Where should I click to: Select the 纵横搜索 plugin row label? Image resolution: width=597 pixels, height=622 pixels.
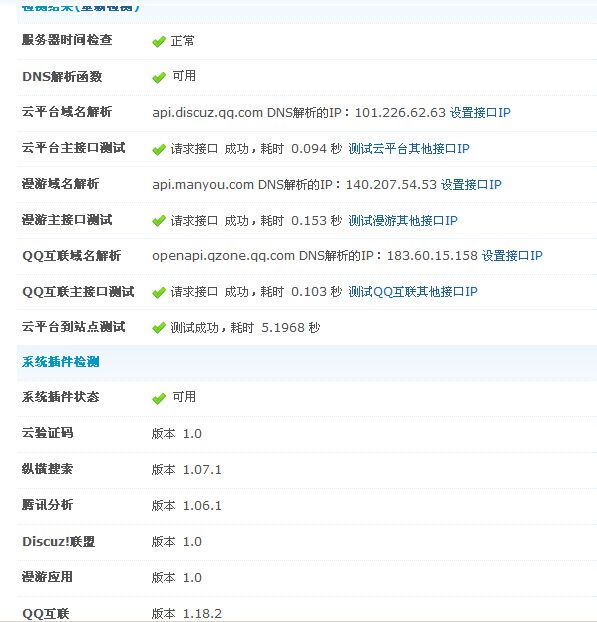coord(48,469)
